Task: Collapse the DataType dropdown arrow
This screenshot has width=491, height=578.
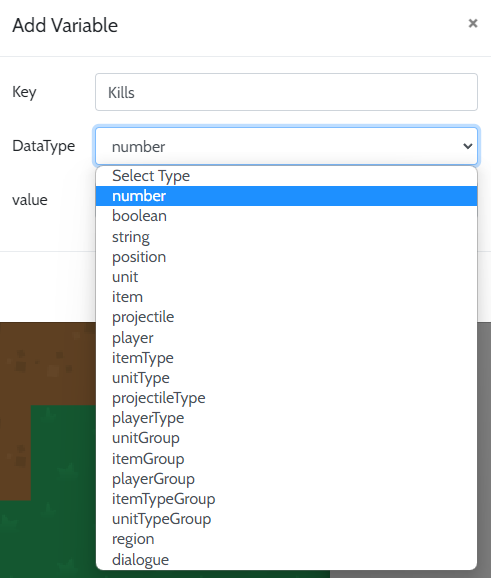Action: point(468,146)
